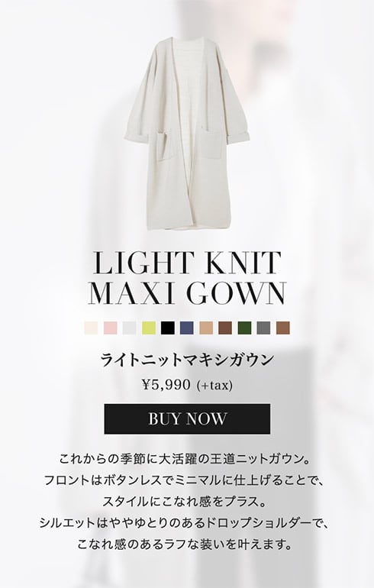Select the last camel brown swatch
The height and width of the screenshot is (588, 374).
click(x=283, y=328)
